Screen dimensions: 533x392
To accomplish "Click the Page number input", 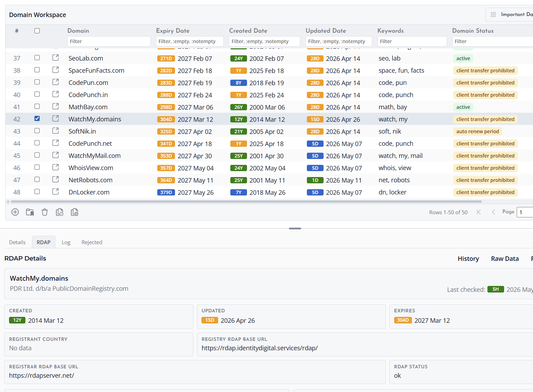I will point(525,212).
